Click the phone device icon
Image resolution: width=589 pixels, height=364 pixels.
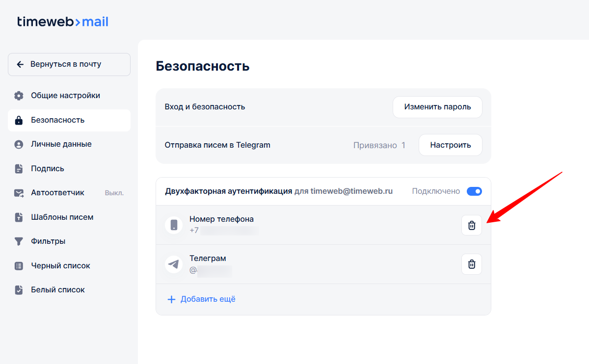174,225
